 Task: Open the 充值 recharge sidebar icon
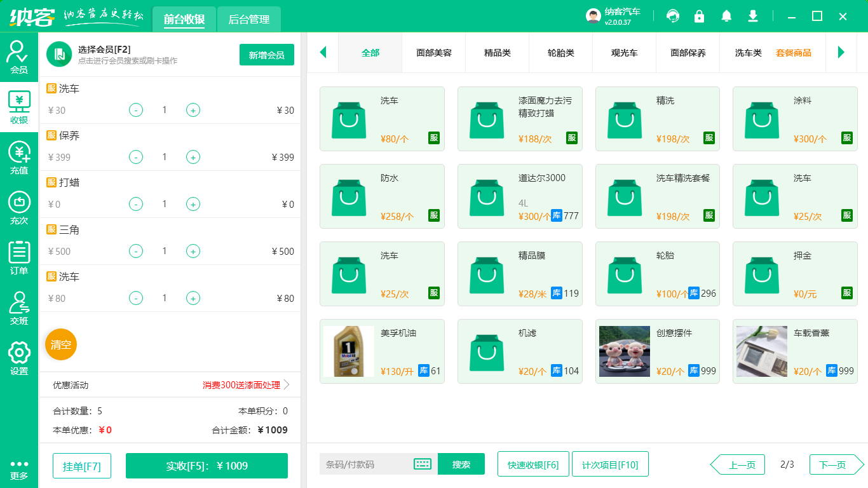[x=19, y=158]
